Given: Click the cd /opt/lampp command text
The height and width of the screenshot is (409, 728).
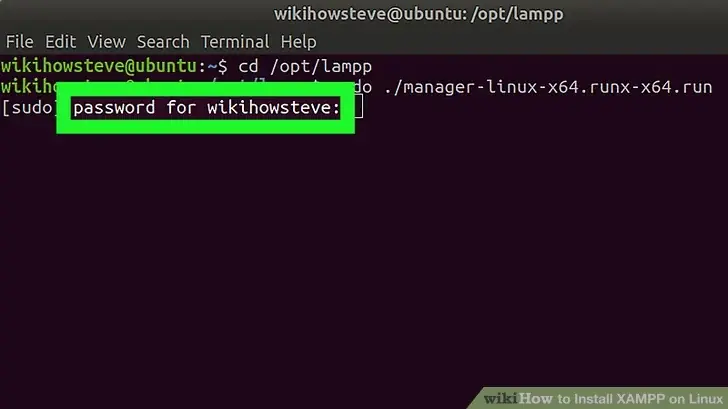Looking at the screenshot, I should pyautogui.click(x=300, y=66).
